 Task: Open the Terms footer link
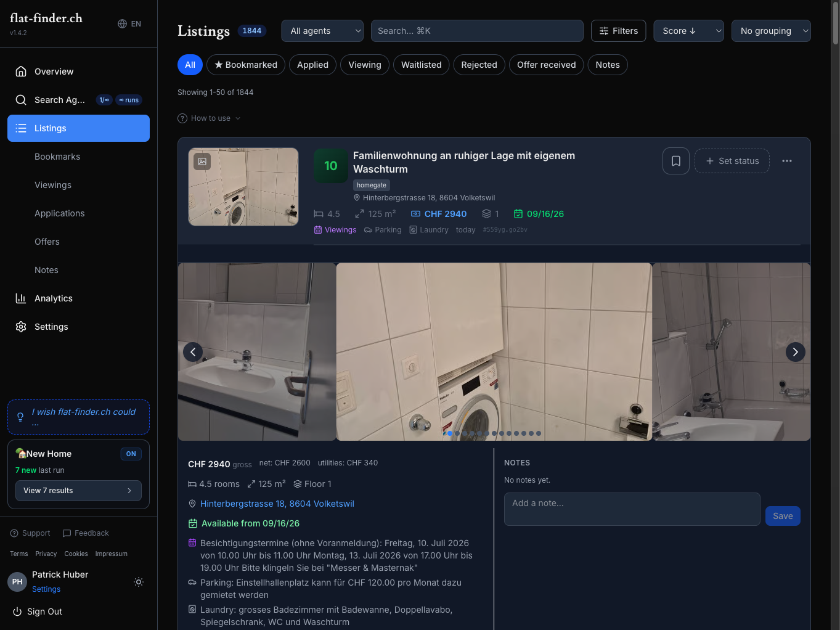click(19, 554)
